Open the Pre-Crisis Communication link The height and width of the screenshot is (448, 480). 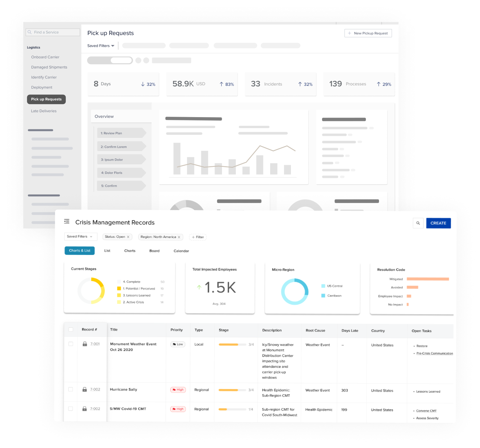(435, 353)
